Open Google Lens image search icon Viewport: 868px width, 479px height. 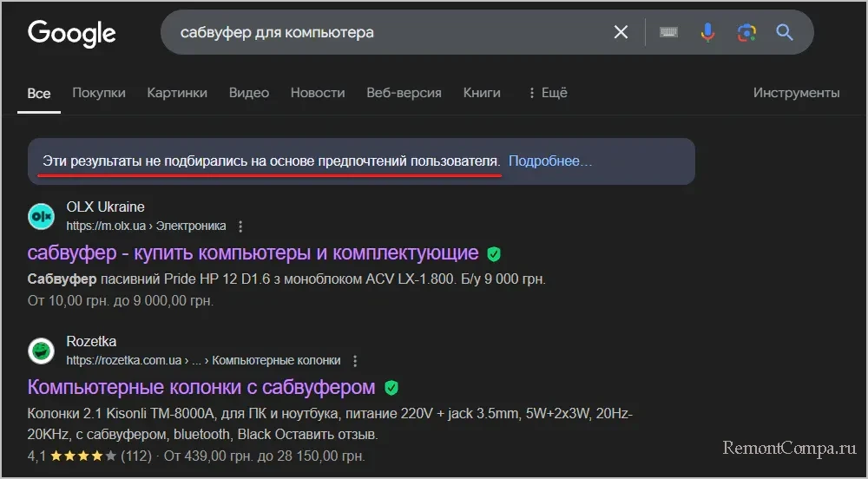[746, 33]
